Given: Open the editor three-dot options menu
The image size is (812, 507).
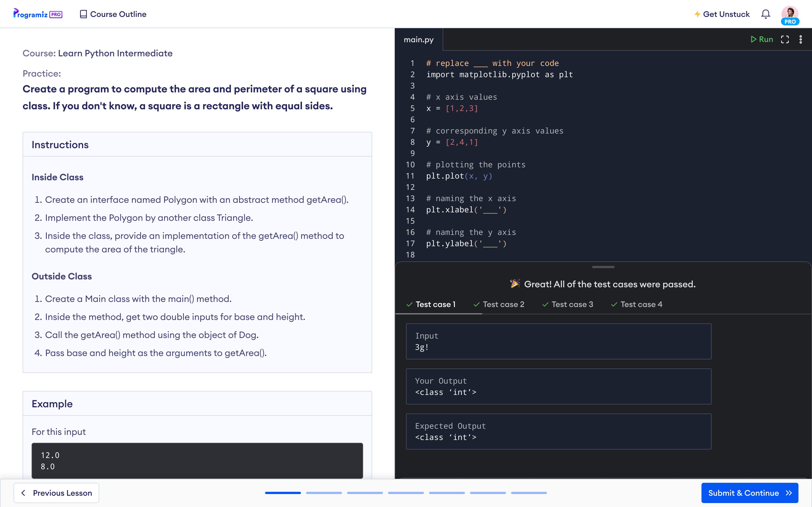Looking at the screenshot, I should [x=801, y=39].
